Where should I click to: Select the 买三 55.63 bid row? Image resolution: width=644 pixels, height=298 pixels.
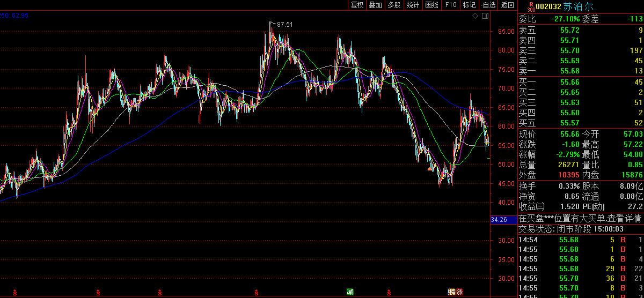coord(581,102)
